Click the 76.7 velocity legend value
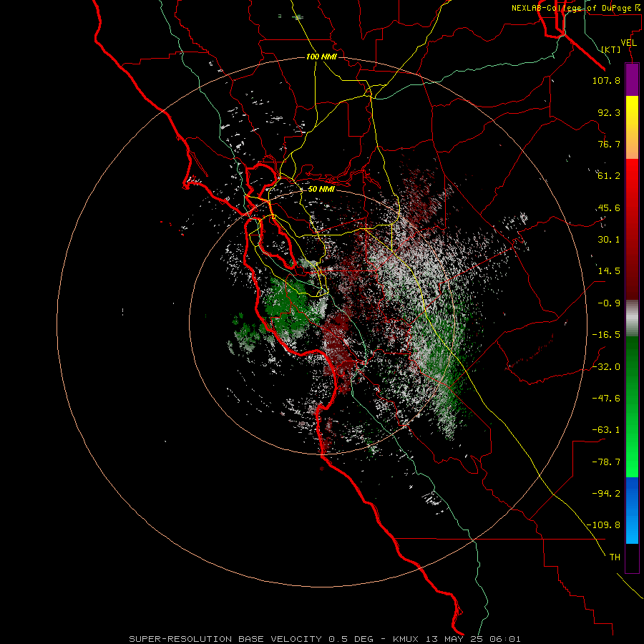 tap(609, 144)
